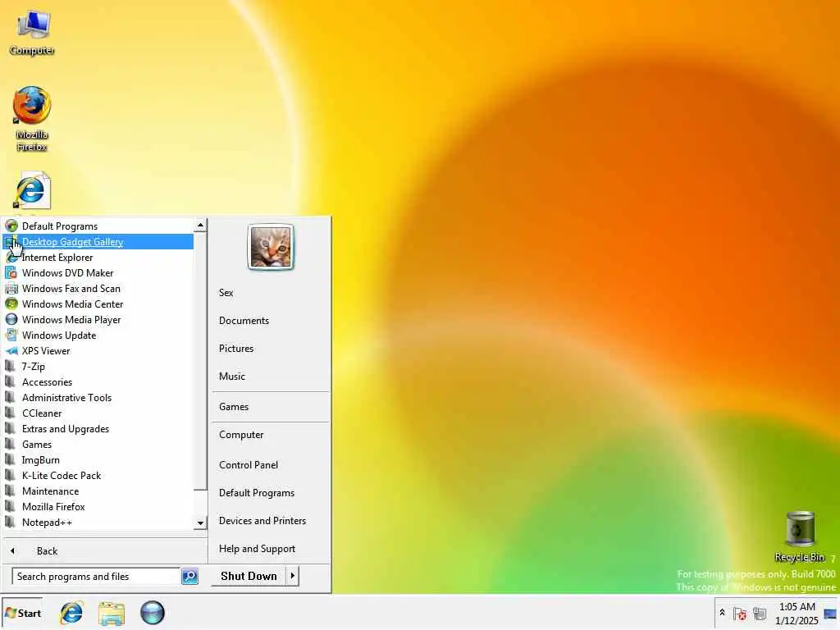Click the programs list scroll up arrow

tap(200, 225)
